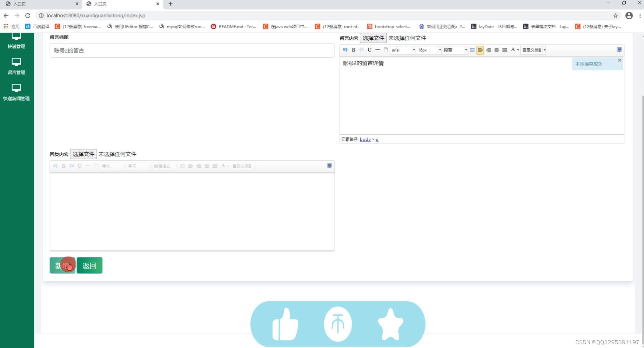Open the layDate bookmark
The width and height of the screenshot is (644, 348).
tap(494, 26)
